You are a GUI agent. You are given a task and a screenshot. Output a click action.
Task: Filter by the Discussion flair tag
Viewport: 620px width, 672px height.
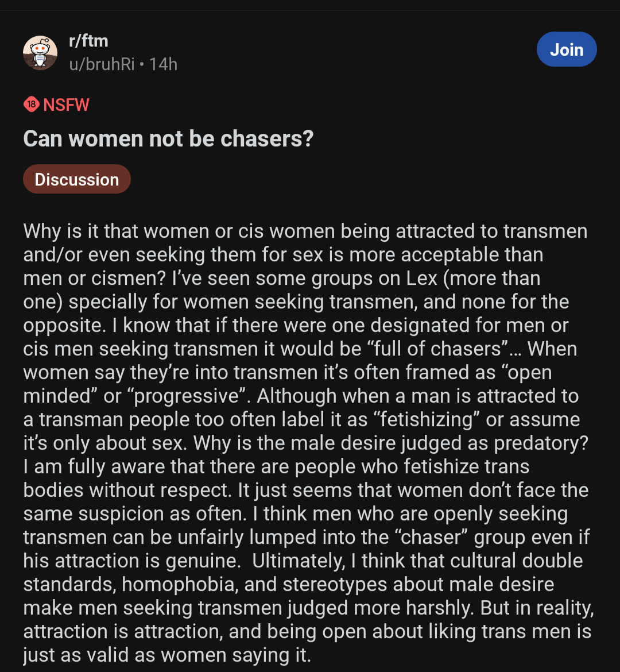tap(77, 179)
